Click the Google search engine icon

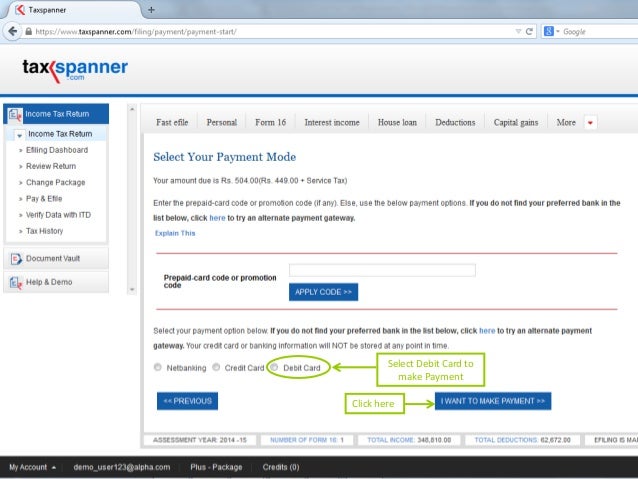point(548,31)
